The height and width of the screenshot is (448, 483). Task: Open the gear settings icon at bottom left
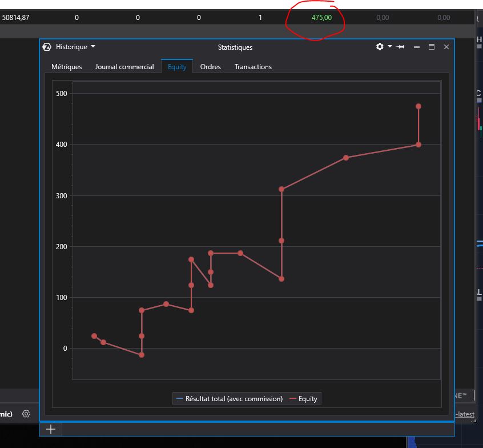pyautogui.click(x=26, y=414)
